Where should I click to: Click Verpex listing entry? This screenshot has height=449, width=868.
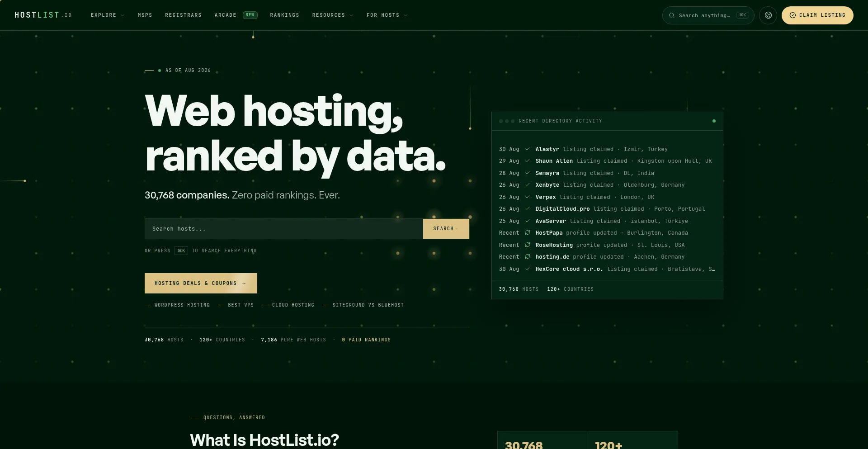point(607,197)
